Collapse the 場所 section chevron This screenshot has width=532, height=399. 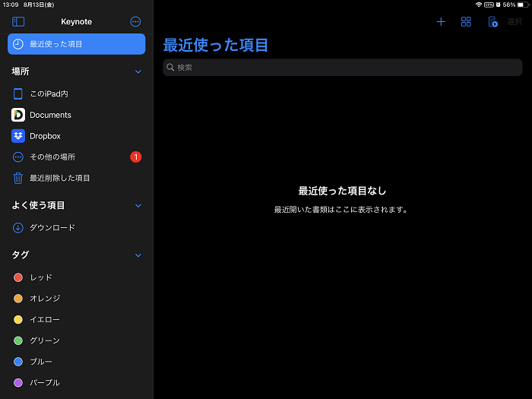coord(138,71)
